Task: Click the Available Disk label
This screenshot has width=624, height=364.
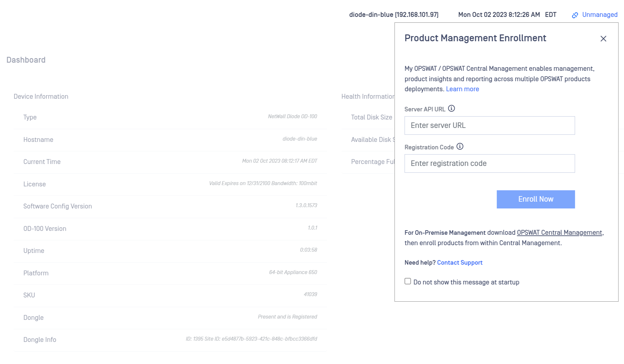Action: pos(373,140)
